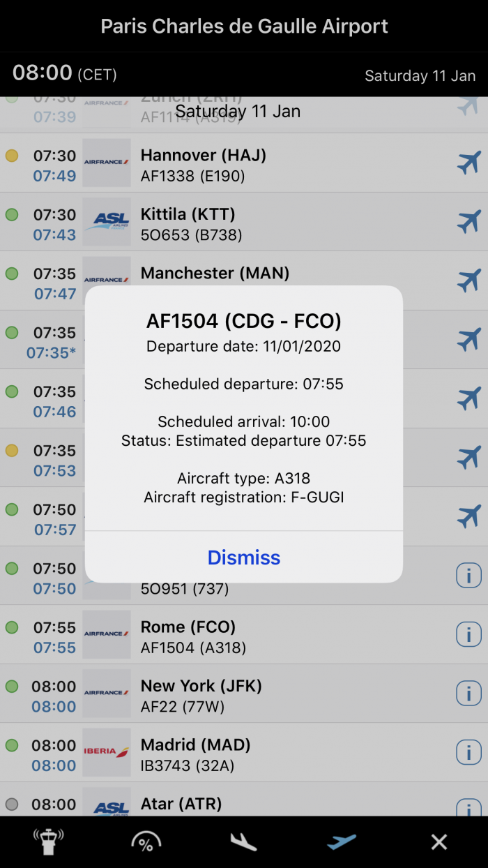This screenshot has width=488, height=868.
Task: Dismiss the AF1504 flight details dialog
Action: coord(244,558)
